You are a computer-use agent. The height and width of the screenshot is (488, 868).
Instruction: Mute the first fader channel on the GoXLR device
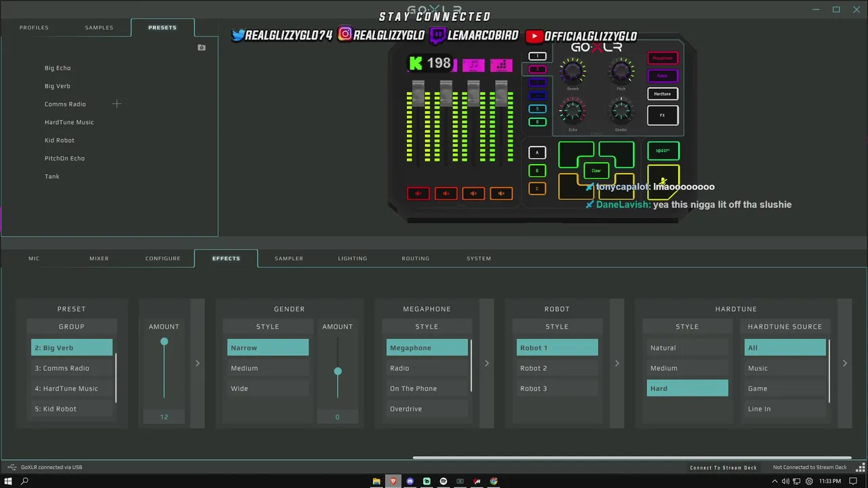pos(418,194)
